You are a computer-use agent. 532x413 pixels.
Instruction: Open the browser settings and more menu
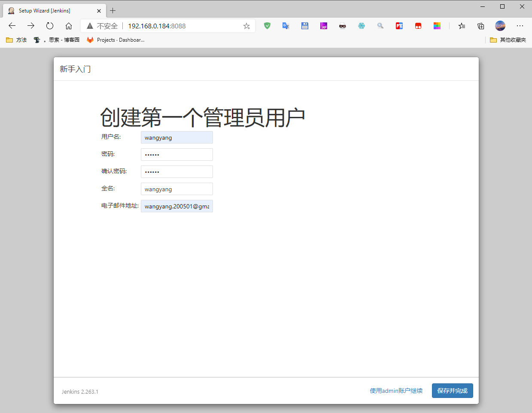[x=520, y=26]
